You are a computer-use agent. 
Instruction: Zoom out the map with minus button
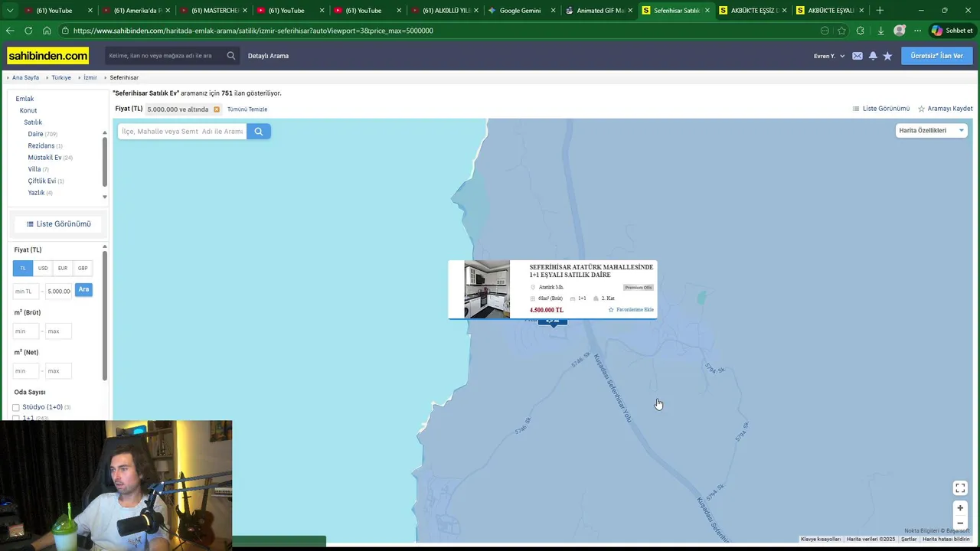click(960, 523)
